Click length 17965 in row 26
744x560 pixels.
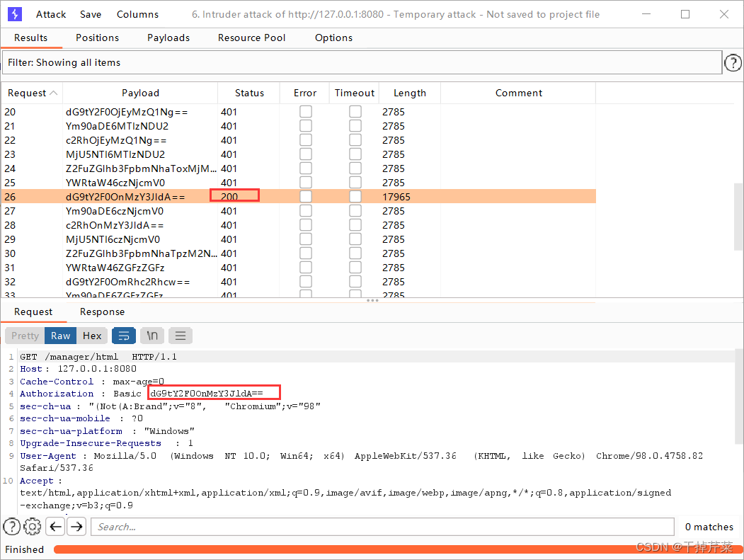click(x=396, y=197)
